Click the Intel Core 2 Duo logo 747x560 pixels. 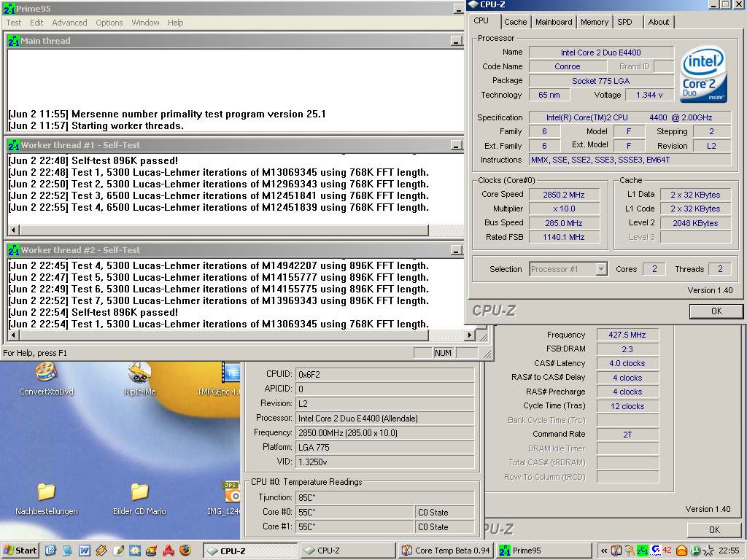point(703,74)
